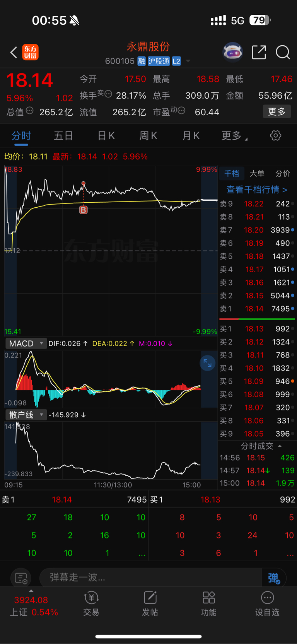297x644 pixels.
Task: Open the MACD indicator dropdown
Action: (26, 343)
